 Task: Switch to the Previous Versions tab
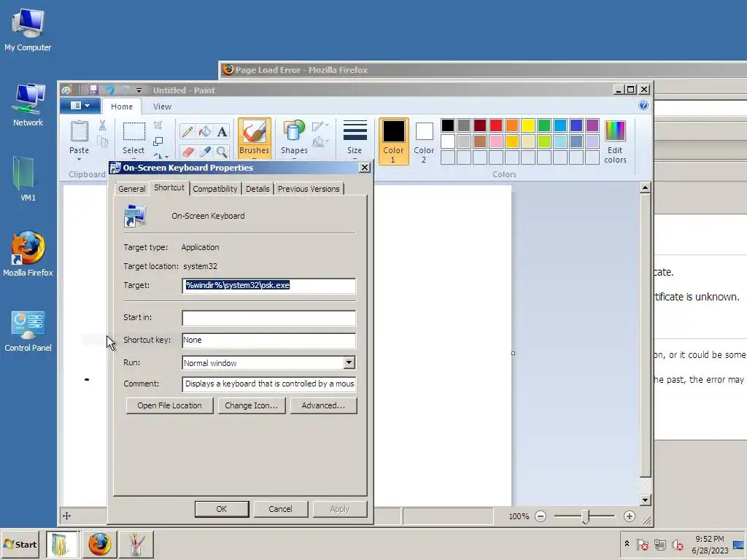pos(309,189)
